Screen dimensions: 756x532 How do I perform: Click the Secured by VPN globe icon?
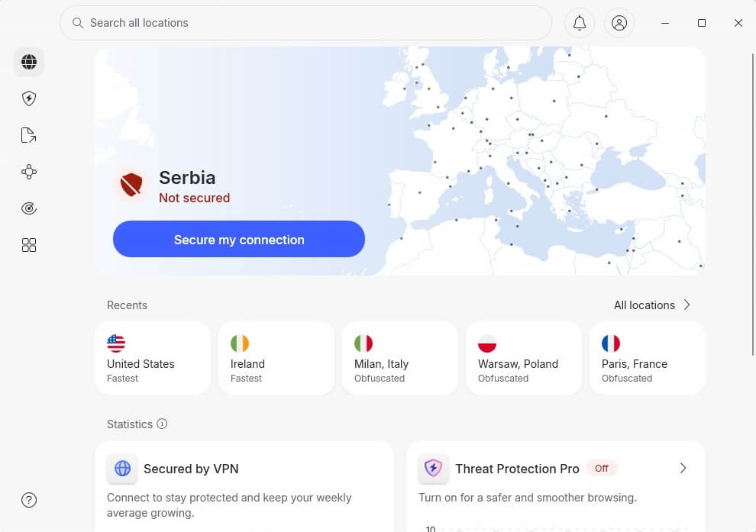coord(122,469)
